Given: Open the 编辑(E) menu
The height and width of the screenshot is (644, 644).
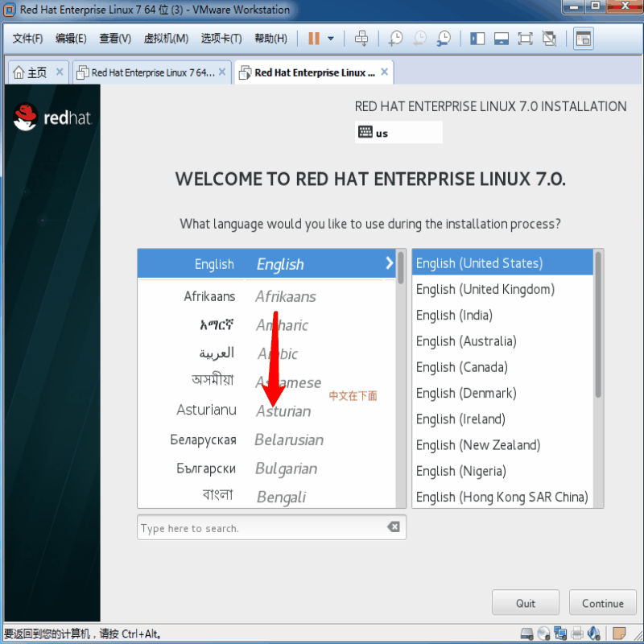Looking at the screenshot, I should coord(71,39).
